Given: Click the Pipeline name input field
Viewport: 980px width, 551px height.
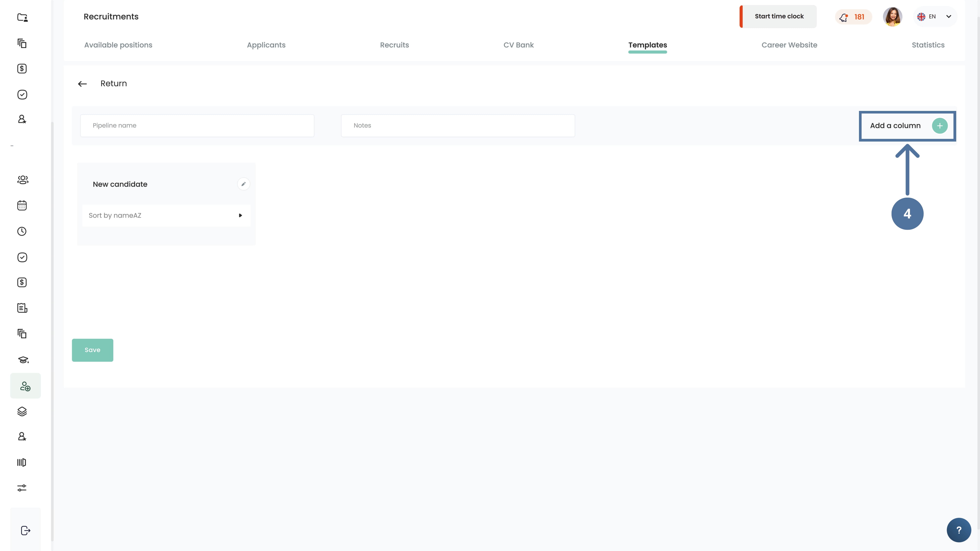Looking at the screenshot, I should 197,125.
